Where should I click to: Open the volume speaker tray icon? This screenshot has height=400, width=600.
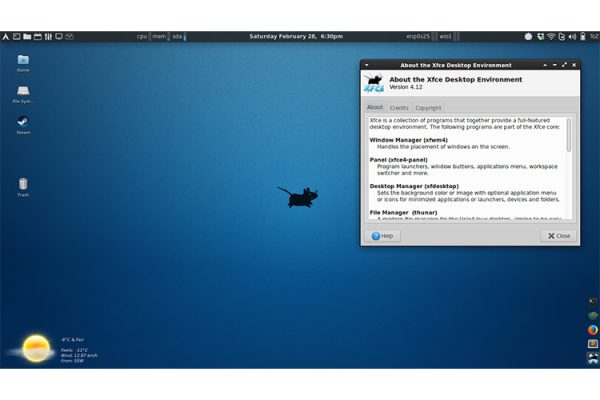point(572,37)
